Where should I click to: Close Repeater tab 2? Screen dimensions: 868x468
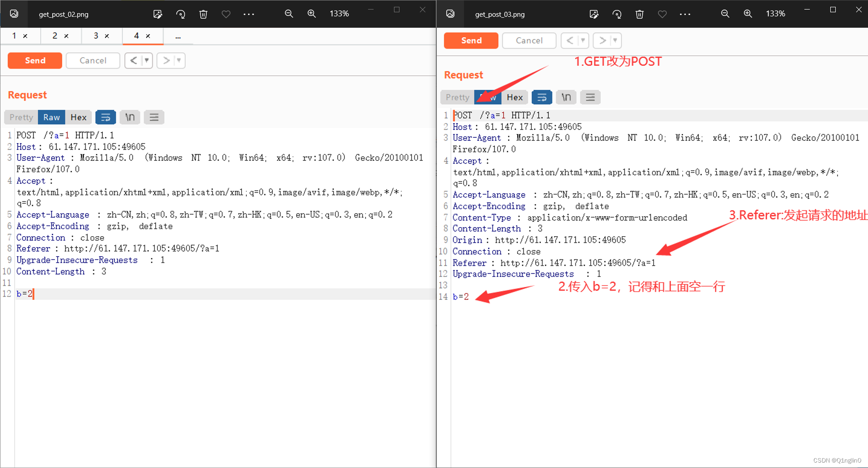(x=66, y=36)
